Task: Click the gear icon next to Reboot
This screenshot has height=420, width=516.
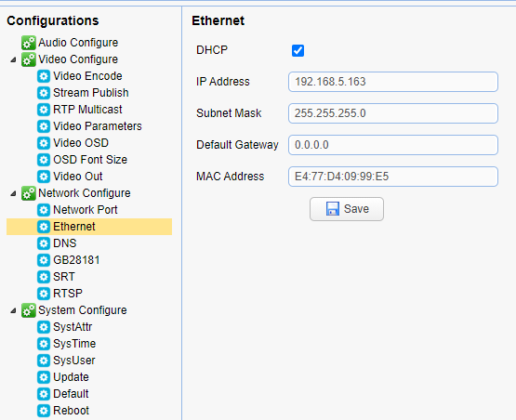Action: coord(44,411)
